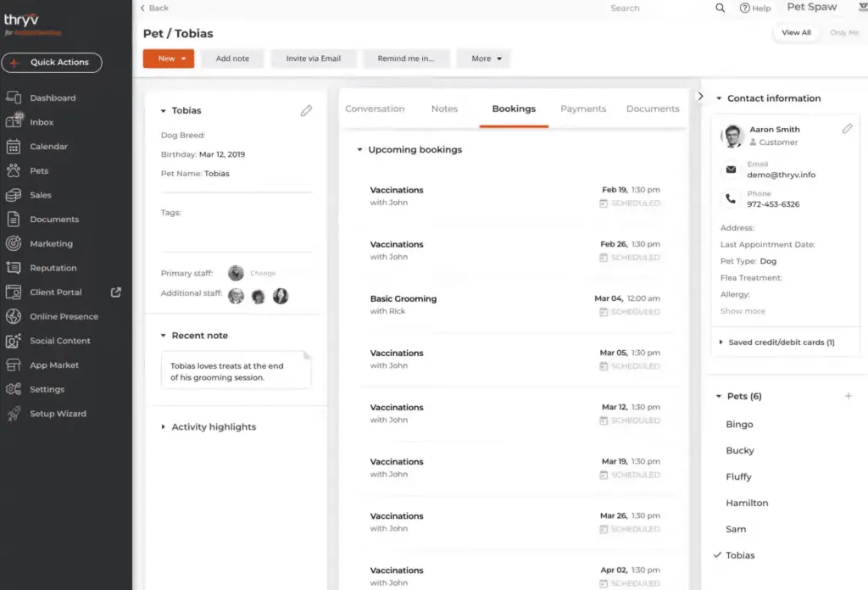
Task: Open the Reputation sidebar icon
Action: [x=14, y=268]
